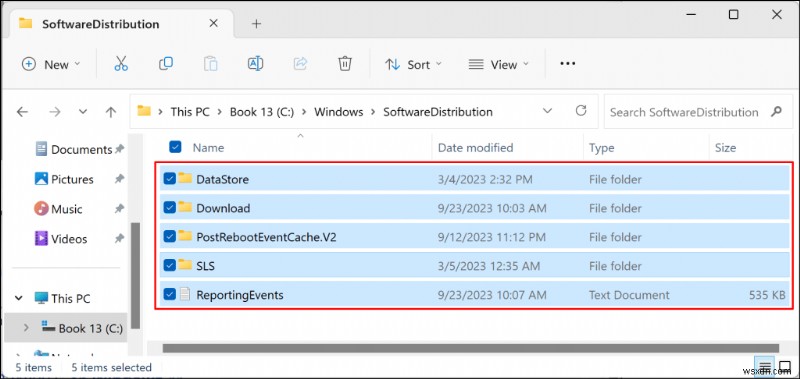Screen dimensions: 800x379
Task: Click the Paste clipboard icon
Action: (211, 64)
